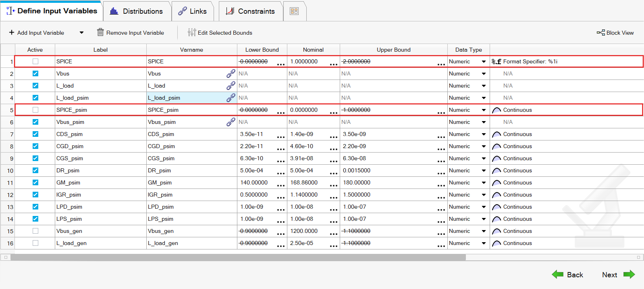Switch to Constraints tab
The width and height of the screenshot is (644, 289).
click(x=250, y=11)
